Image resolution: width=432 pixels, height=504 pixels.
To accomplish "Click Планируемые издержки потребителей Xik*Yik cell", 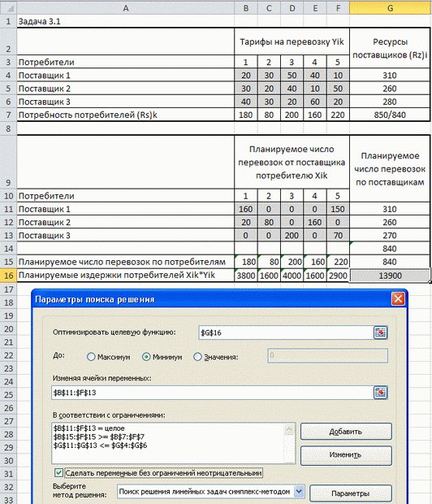I will pos(126,276).
